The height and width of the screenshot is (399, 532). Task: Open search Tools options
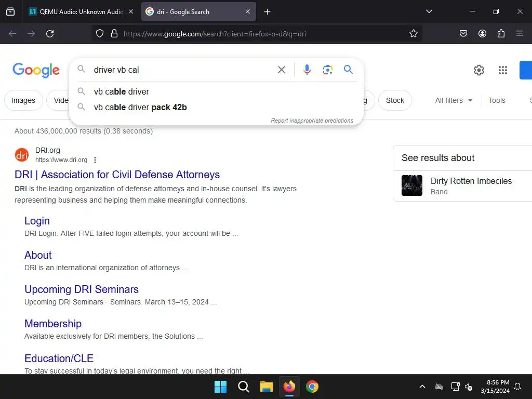(497, 100)
